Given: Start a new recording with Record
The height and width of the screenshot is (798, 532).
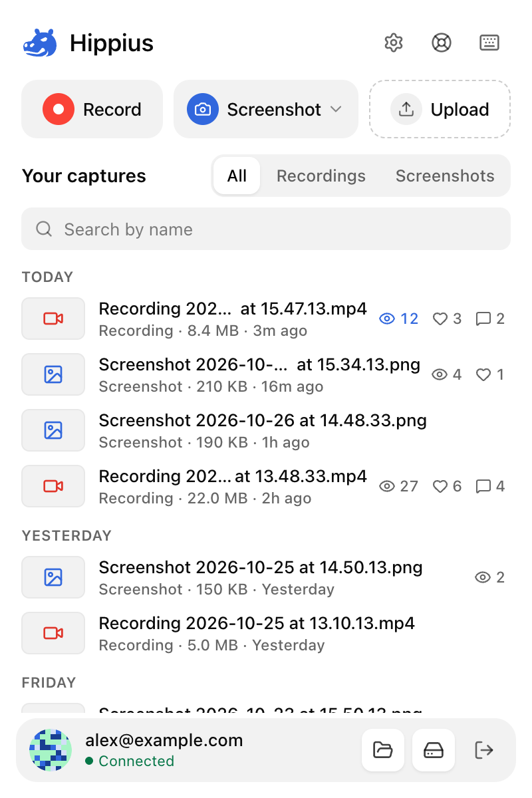Looking at the screenshot, I should 92,109.
